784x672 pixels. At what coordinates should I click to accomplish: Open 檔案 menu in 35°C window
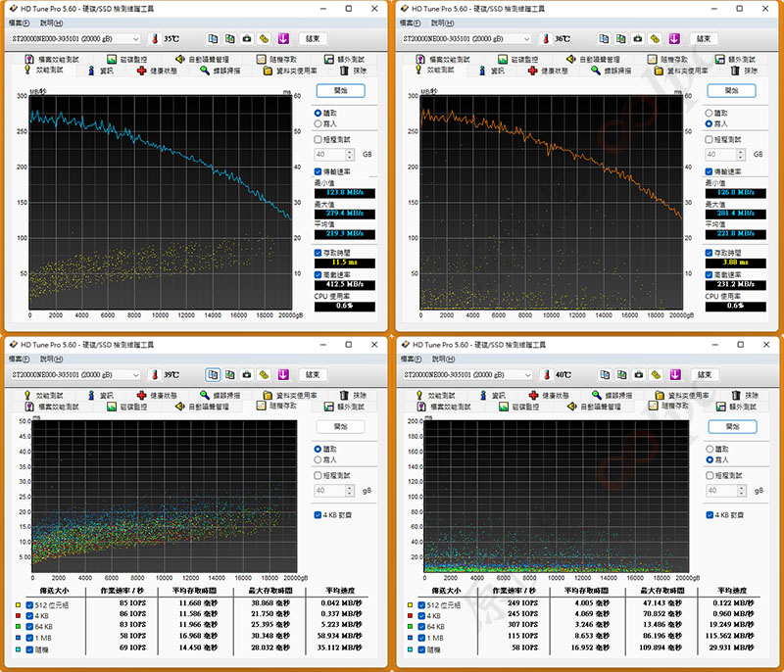click(x=19, y=23)
